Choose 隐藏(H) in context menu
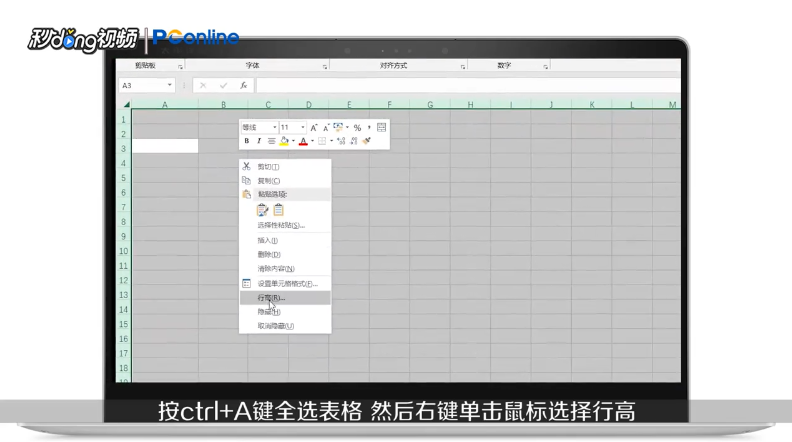The height and width of the screenshot is (442, 792). point(285,312)
